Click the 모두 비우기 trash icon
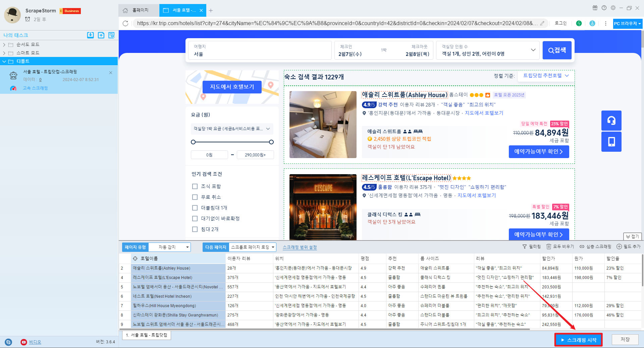The image size is (644, 348). pyautogui.click(x=549, y=247)
